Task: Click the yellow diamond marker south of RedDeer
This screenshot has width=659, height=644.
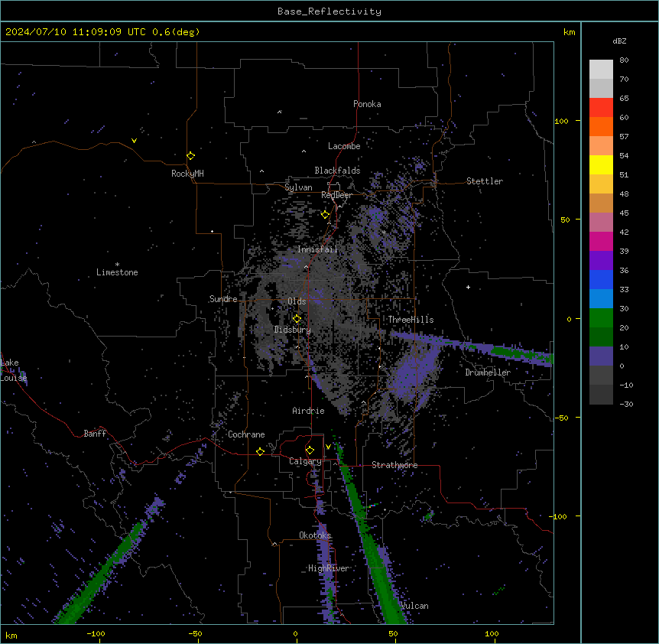Action: pyautogui.click(x=326, y=215)
